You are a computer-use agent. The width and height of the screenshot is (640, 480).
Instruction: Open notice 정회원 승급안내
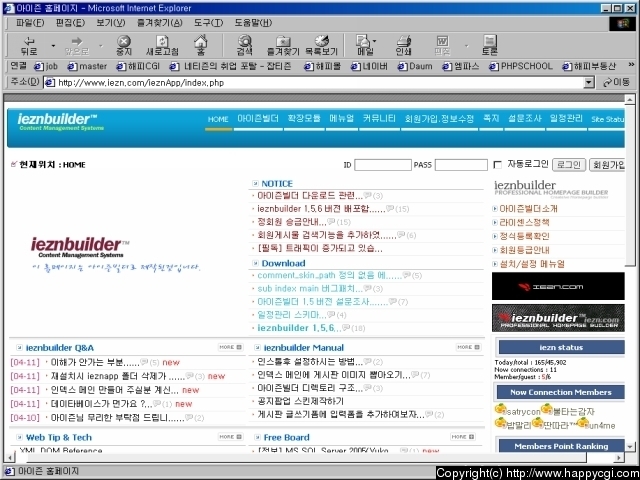coord(291,222)
